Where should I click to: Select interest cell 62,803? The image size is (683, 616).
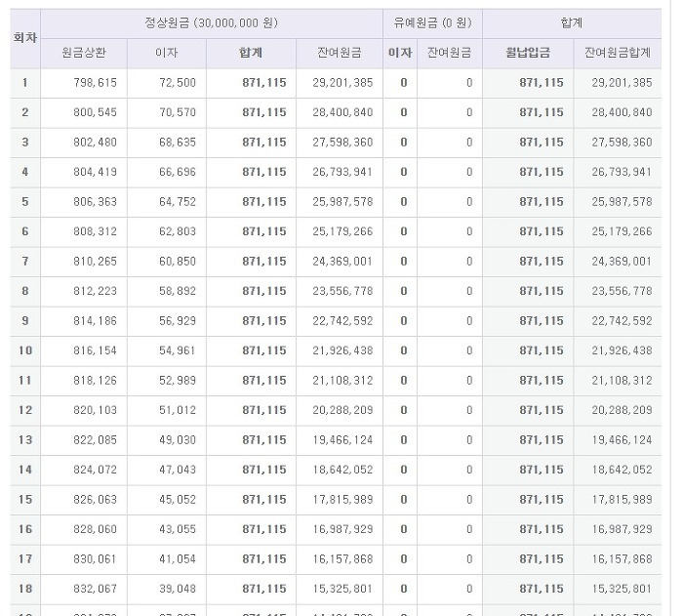point(178,231)
